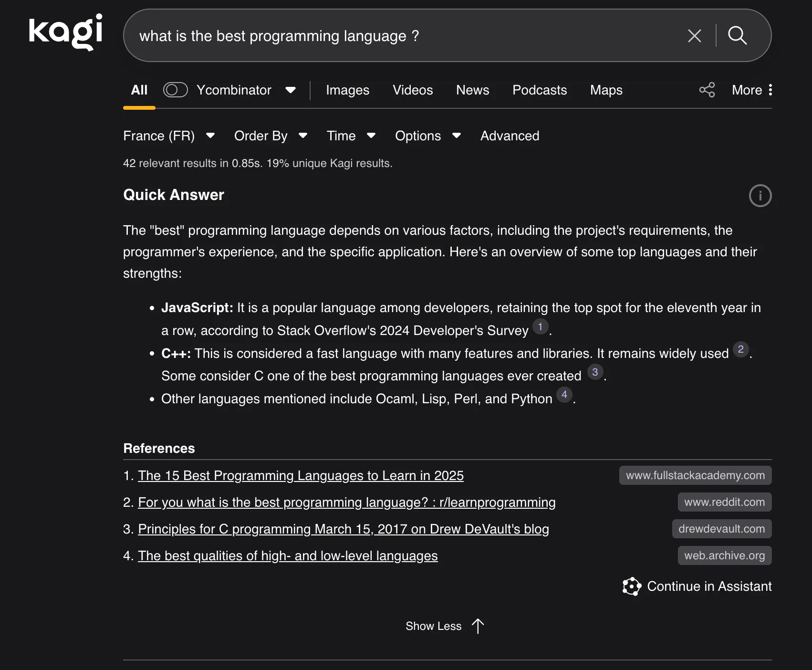Click citation badge number 4

tap(564, 395)
